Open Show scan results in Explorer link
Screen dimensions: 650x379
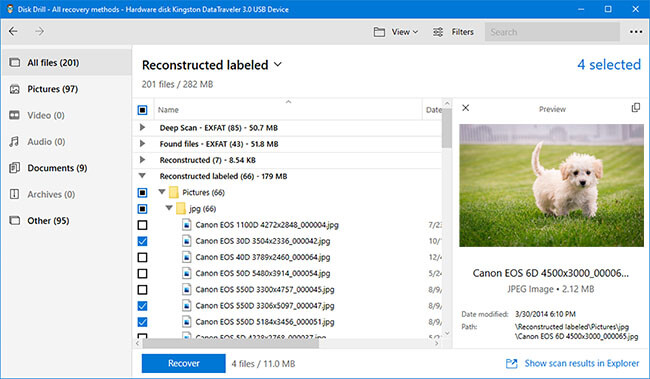[582, 364]
